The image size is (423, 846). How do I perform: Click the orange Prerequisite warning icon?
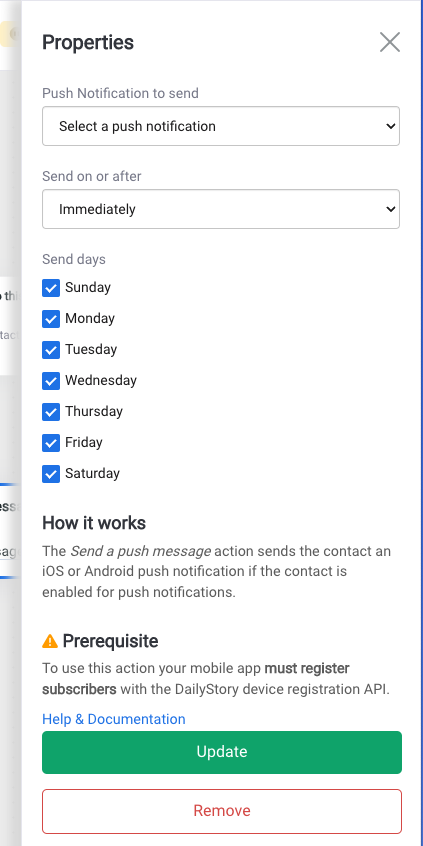[x=50, y=641]
